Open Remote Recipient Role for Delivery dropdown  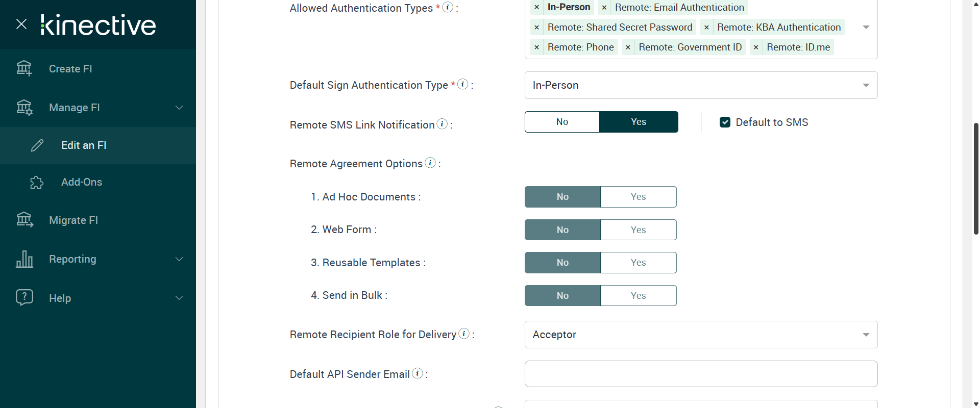click(701, 335)
